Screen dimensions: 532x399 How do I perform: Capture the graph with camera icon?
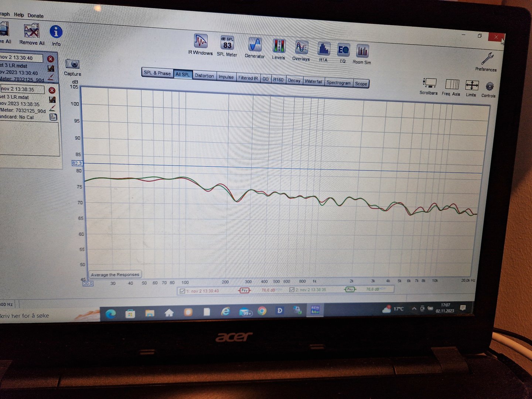coord(72,67)
